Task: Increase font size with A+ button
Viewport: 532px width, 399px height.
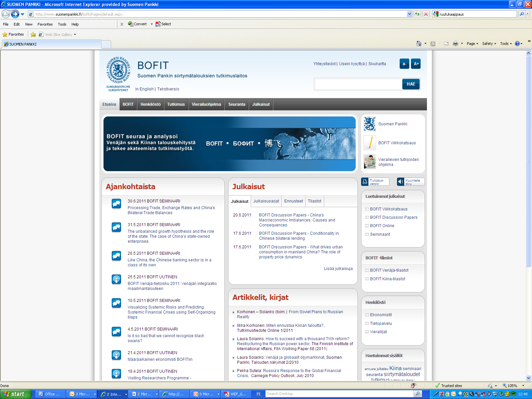Action: (x=416, y=64)
